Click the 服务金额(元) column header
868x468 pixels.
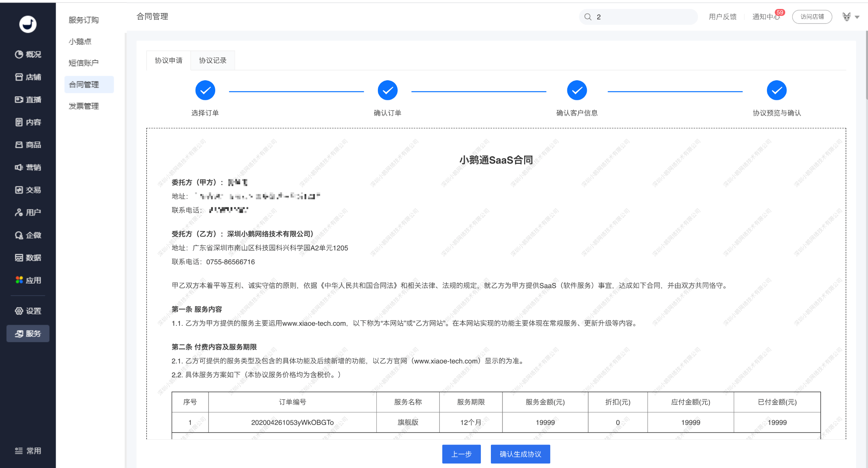[x=545, y=402]
